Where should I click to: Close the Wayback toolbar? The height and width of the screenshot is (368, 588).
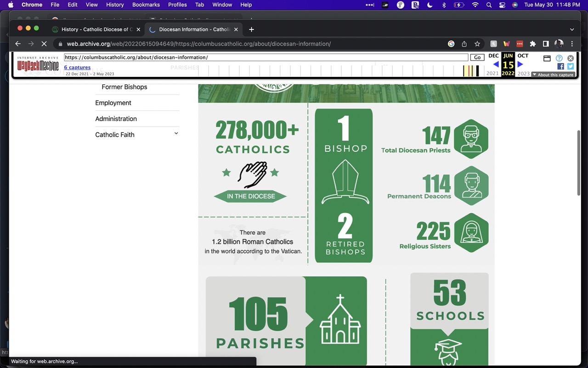pyautogui.click(x=571, y=58)
